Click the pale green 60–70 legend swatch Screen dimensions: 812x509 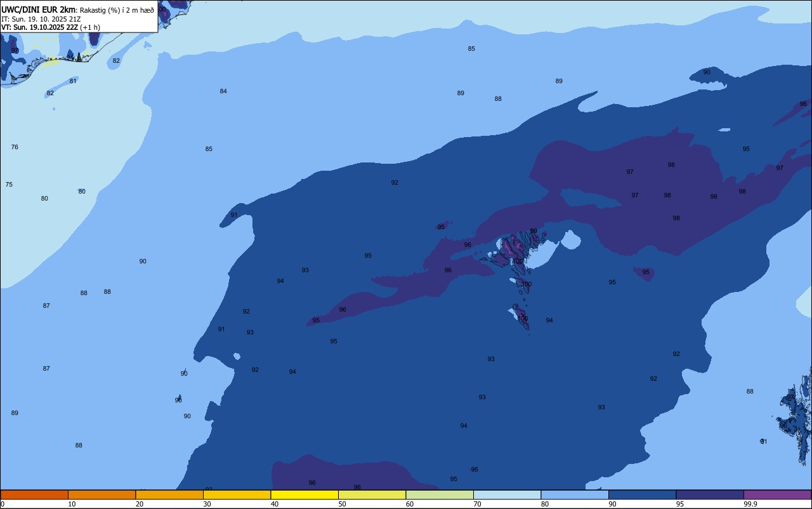(x=440, y=494)
